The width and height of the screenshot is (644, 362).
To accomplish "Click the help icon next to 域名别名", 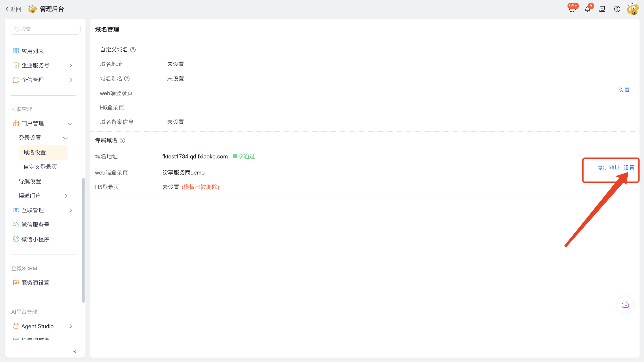I will [127, 79].
